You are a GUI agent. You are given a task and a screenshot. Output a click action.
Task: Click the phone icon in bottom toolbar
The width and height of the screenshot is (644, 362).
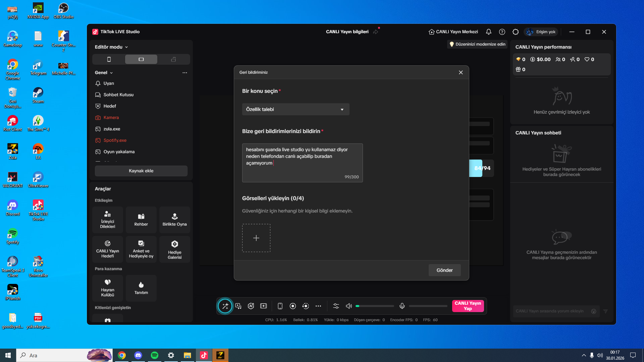coord(280,306)
